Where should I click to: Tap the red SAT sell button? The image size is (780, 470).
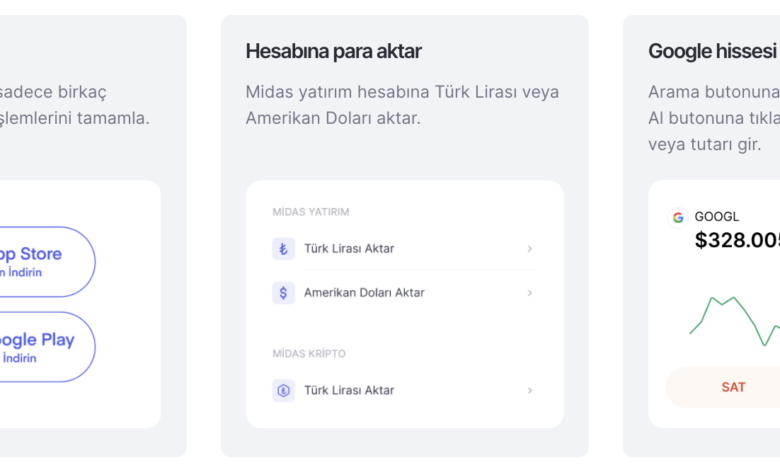[x=733, y=387]
